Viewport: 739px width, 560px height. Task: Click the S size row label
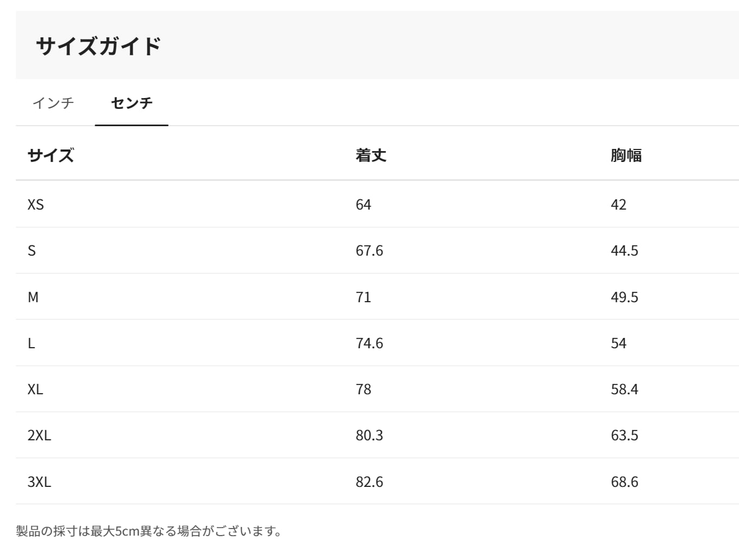[32, 251]
